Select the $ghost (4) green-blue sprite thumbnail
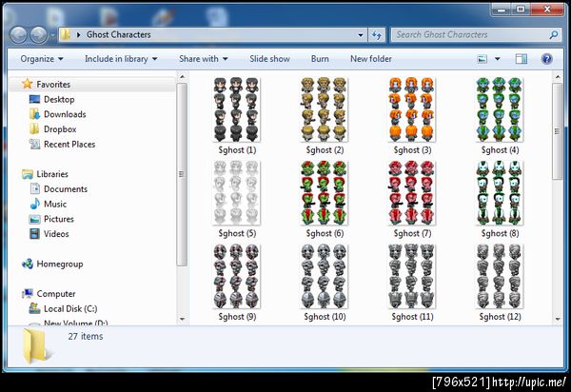This screenshot has width=571, height=392. 500,109
